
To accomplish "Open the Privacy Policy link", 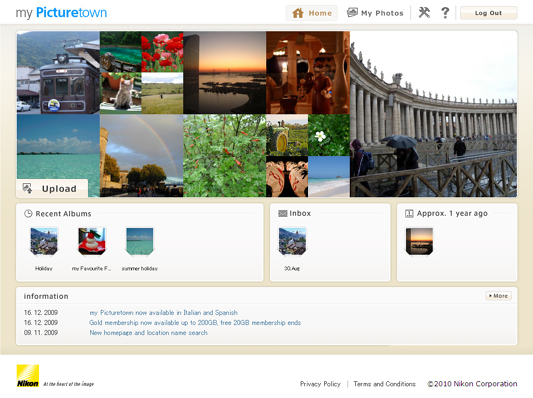I will click(320, 384).
